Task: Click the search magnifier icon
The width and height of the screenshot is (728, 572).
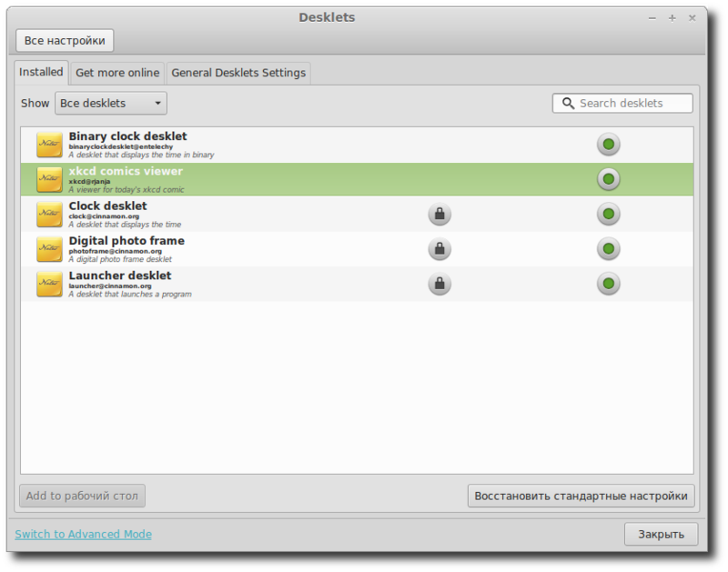Action: [x=570, y=103]
